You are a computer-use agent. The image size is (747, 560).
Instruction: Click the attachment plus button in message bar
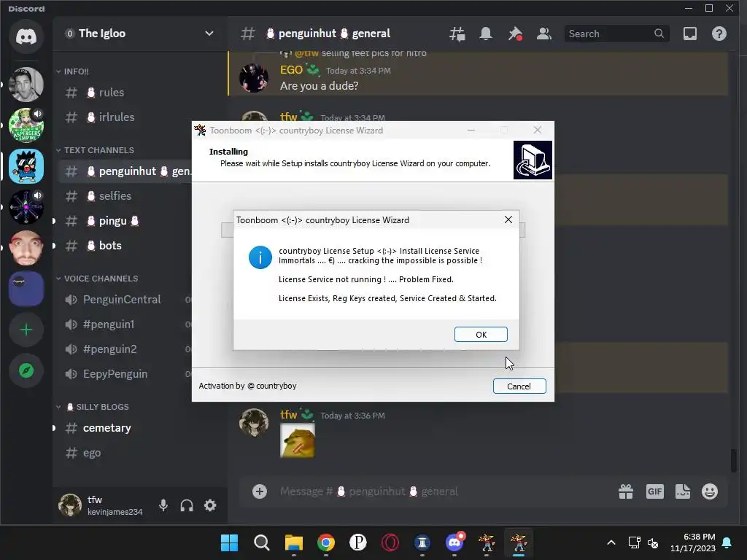[260, 491]
